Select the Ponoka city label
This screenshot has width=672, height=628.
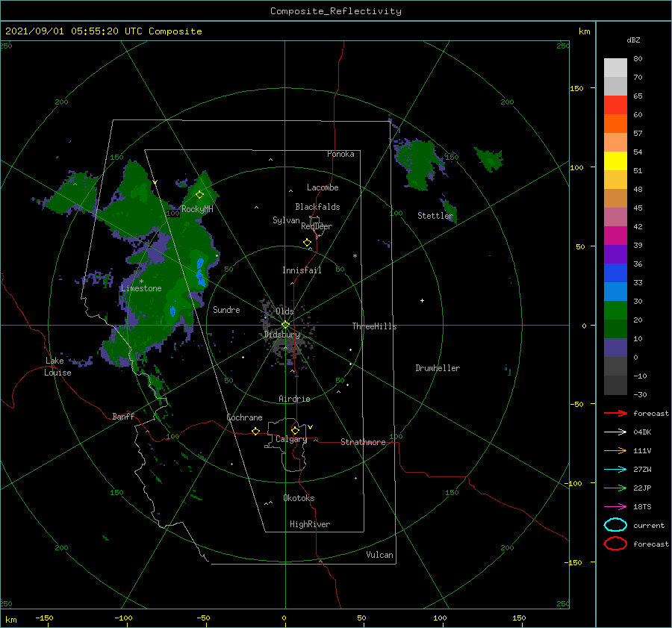coord(340,154)
